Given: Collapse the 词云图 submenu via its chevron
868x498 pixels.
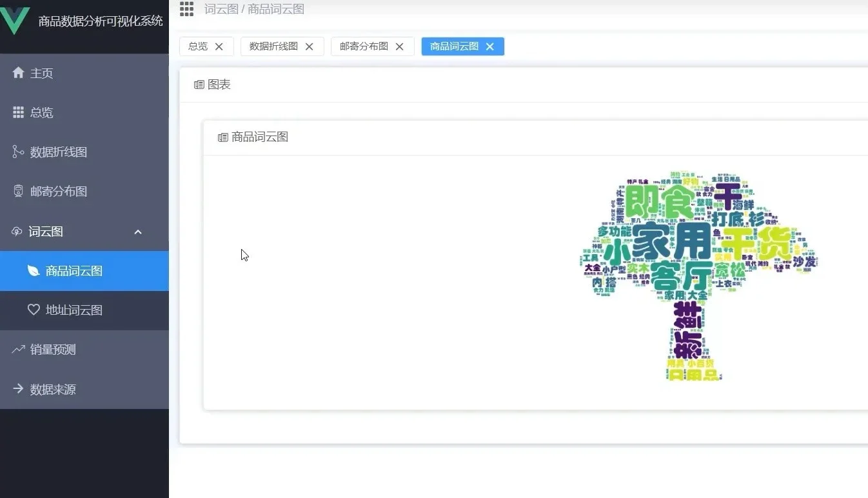Looking at the screenshot, I should (138, 232).
